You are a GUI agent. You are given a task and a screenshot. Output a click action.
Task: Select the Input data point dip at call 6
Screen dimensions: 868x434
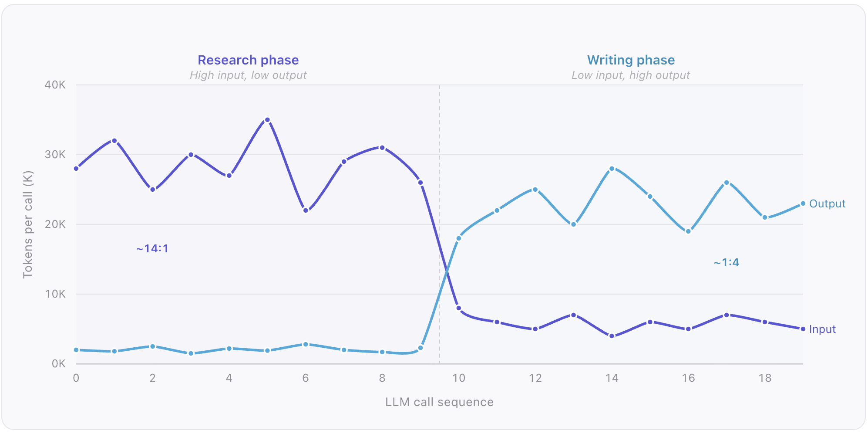click(x=306, y=210)
